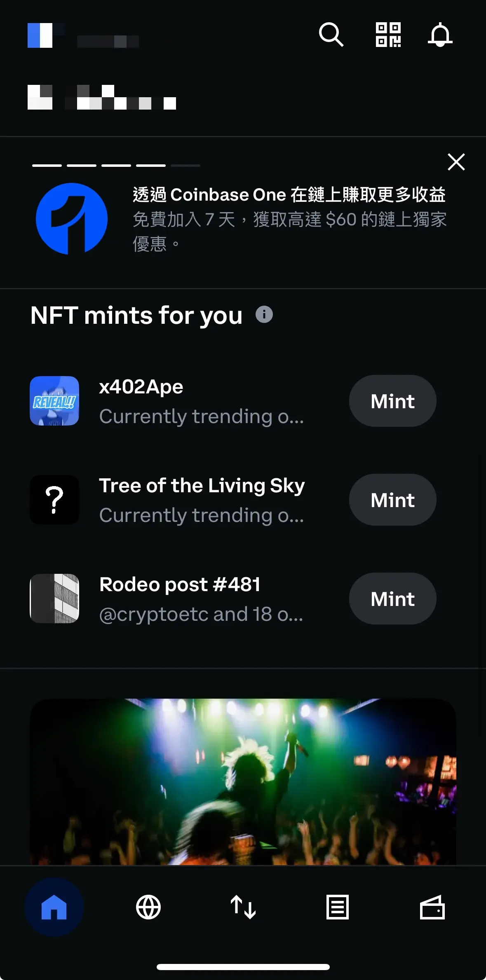This screenshot has height=980, width=486.
Task: Open the wallet tab icon
Action: pos(432,907)
